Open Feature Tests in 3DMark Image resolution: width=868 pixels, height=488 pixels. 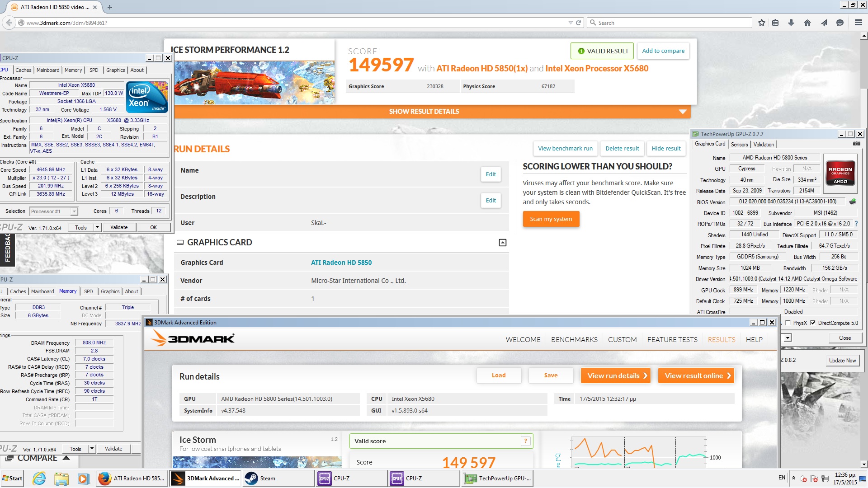(x=672, y=340)
